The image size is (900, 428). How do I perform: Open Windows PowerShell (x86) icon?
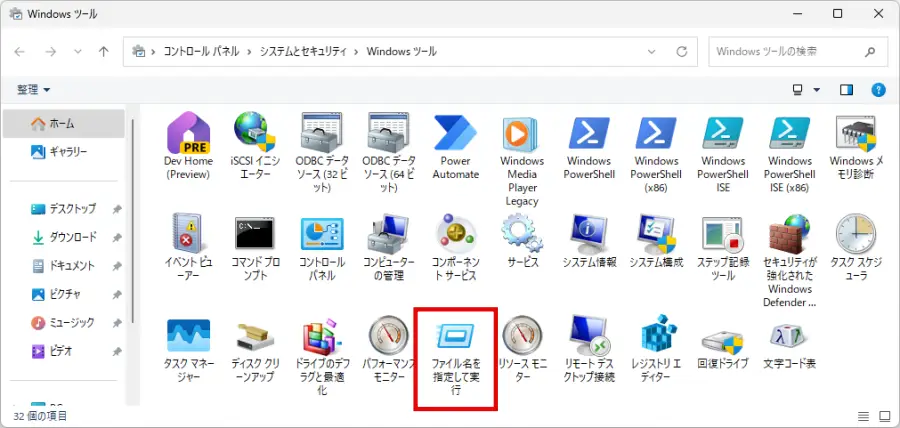click(x=656, y=133)
